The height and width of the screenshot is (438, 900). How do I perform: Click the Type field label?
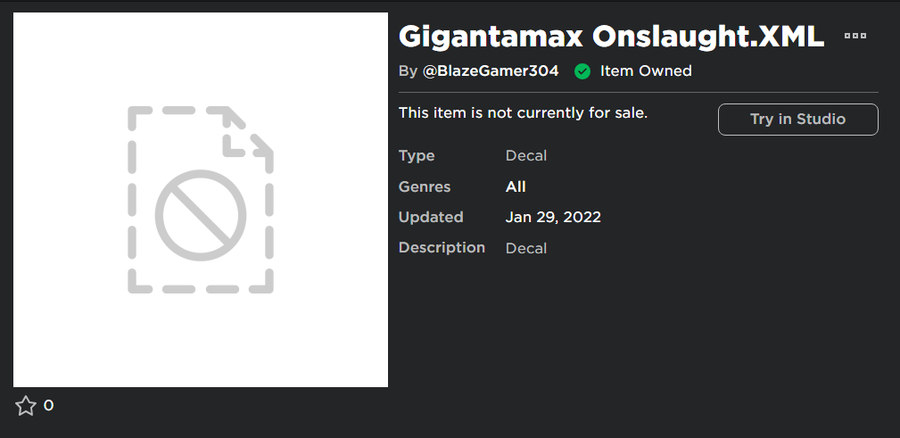416,156
